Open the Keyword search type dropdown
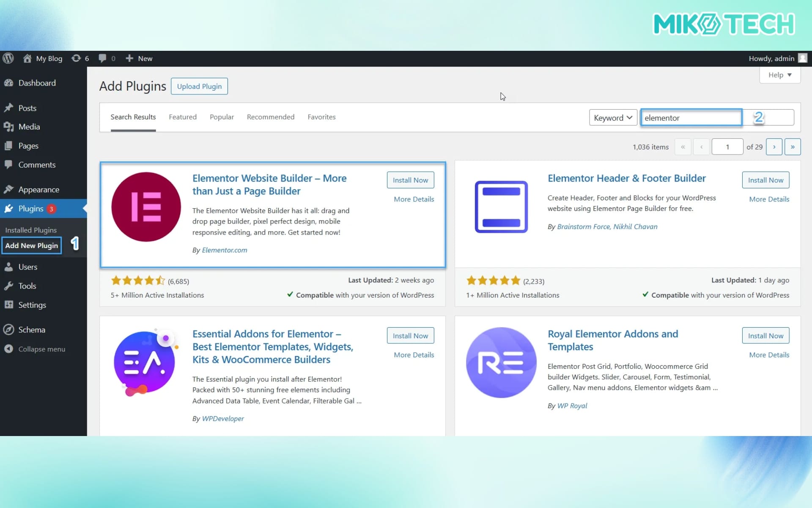Viewport: 812px width, 508px height. pyautogui.click(x=613, y=117)
